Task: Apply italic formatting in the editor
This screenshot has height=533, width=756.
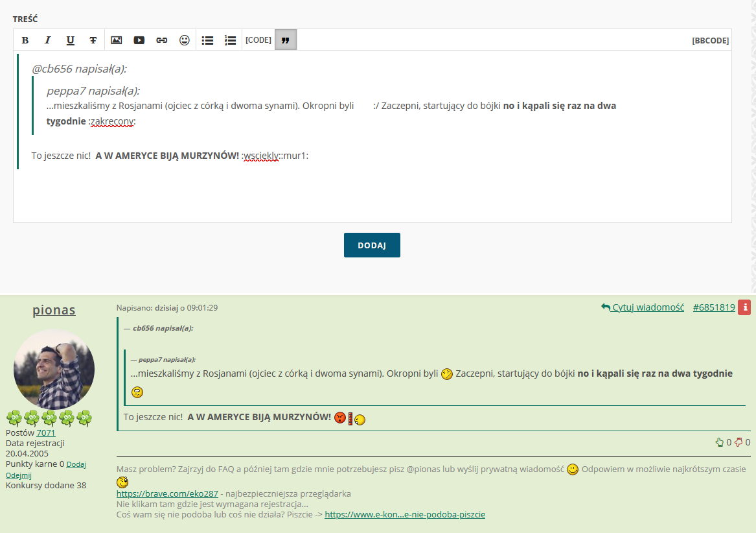Action: click(x=47, y=40)
